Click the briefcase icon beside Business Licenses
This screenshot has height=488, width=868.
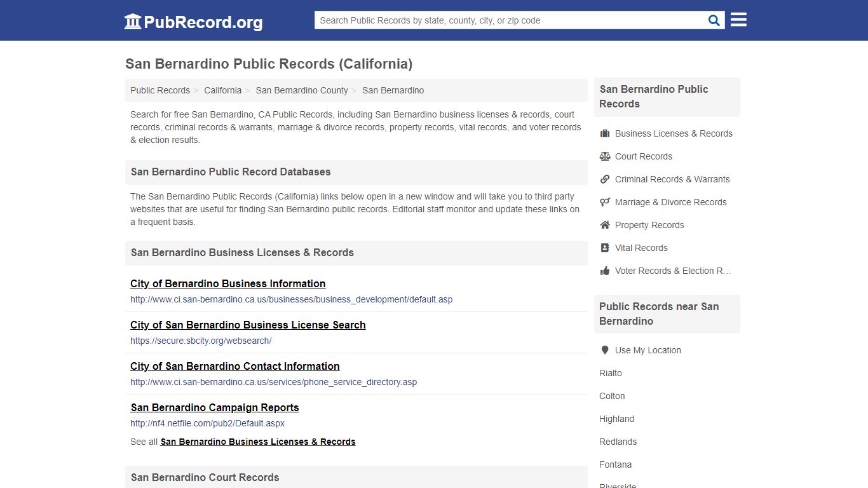(605, 133)
